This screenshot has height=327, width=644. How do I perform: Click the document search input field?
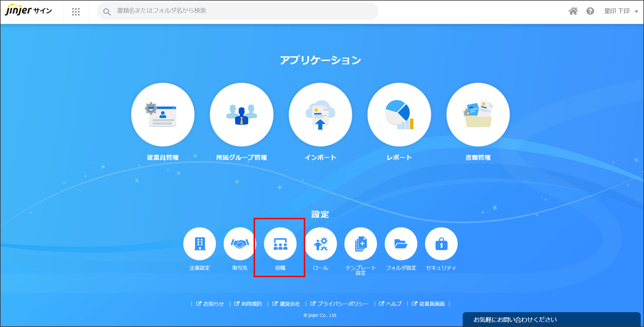[238, 11]
